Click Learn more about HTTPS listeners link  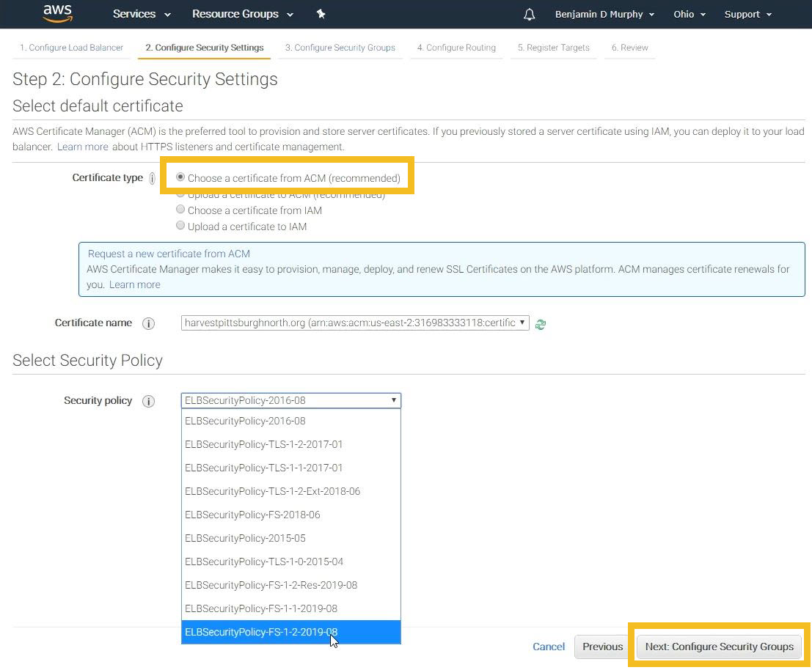(x=82, y=147)
